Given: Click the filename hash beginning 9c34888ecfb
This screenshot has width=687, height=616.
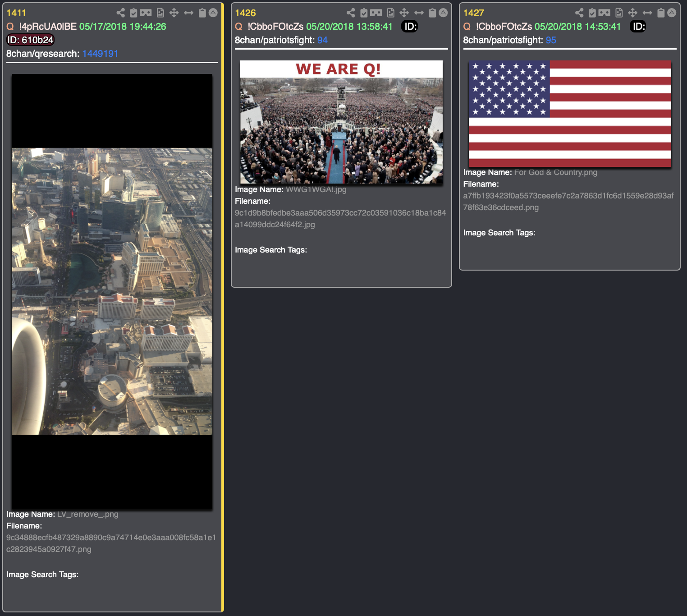Looking at the screenshot, I should click(x=111, y=543).
